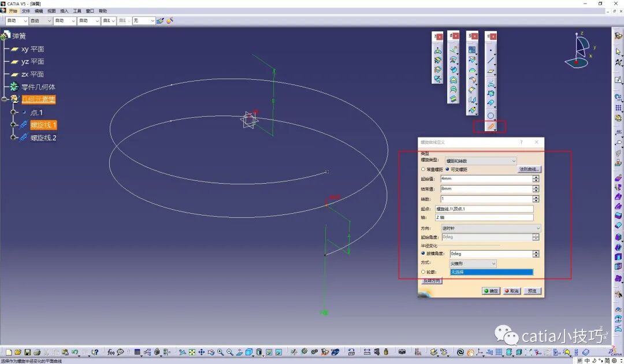Viewport: 624px width, 364px height.
Task: Click the 轮廓 field showing 无选择
Action: click(x=492, y=272)
